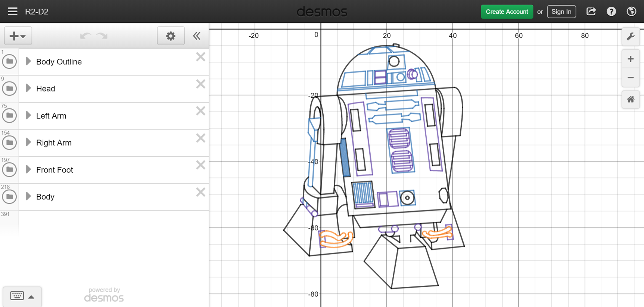
Task: Click the Create Account button
Action: coord(507,12)
